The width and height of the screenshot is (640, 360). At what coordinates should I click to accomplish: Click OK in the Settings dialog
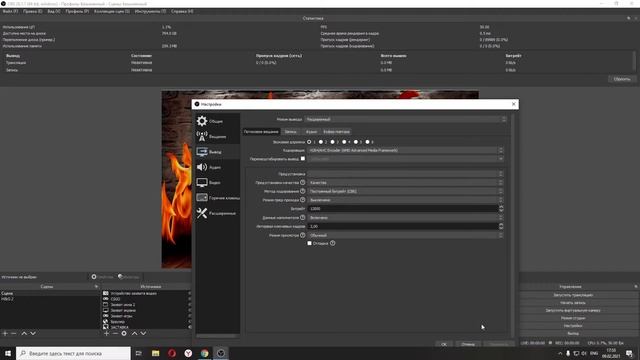click(x=444, y=344)
